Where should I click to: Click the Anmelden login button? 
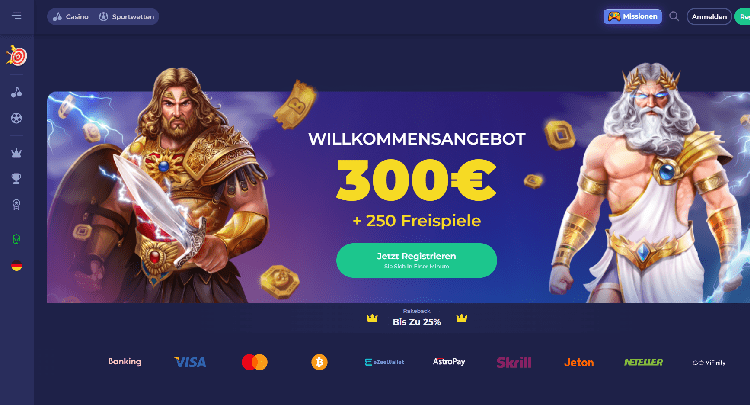(709, 17)
